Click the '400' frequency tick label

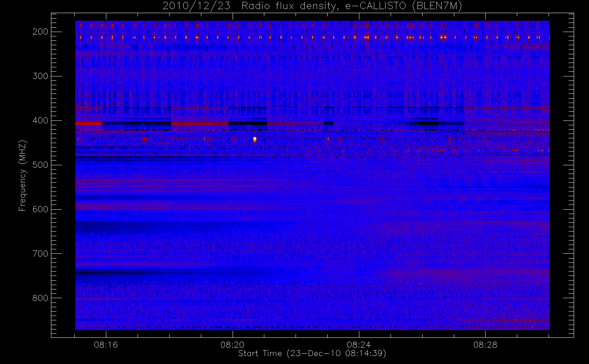point(40,120)
